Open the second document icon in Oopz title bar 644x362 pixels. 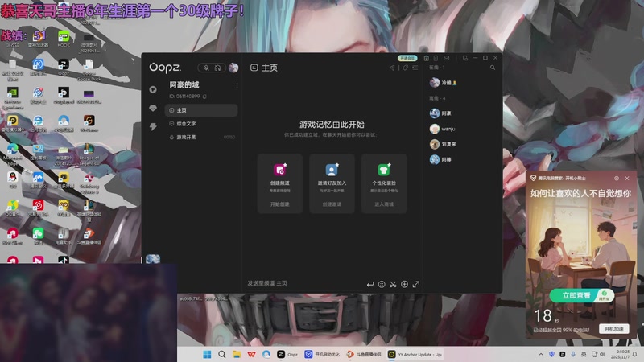(436, 58)
